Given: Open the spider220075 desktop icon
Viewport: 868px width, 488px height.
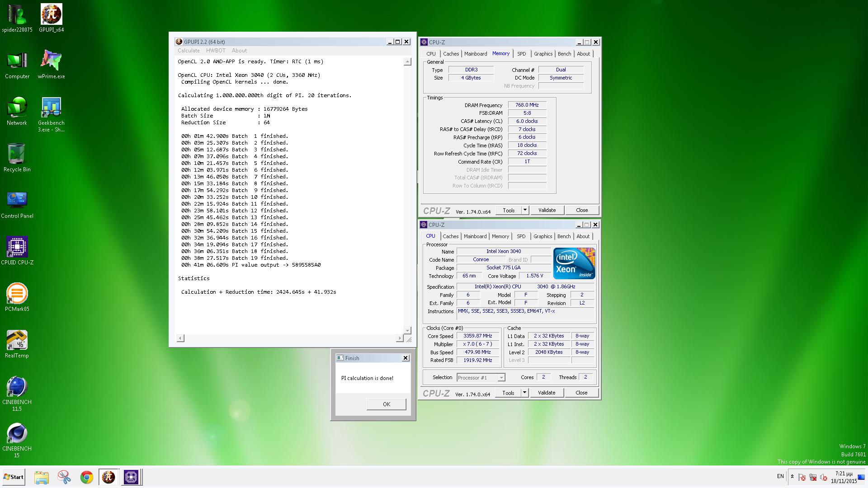Looking at the screenshot, I should click(17, 19).
